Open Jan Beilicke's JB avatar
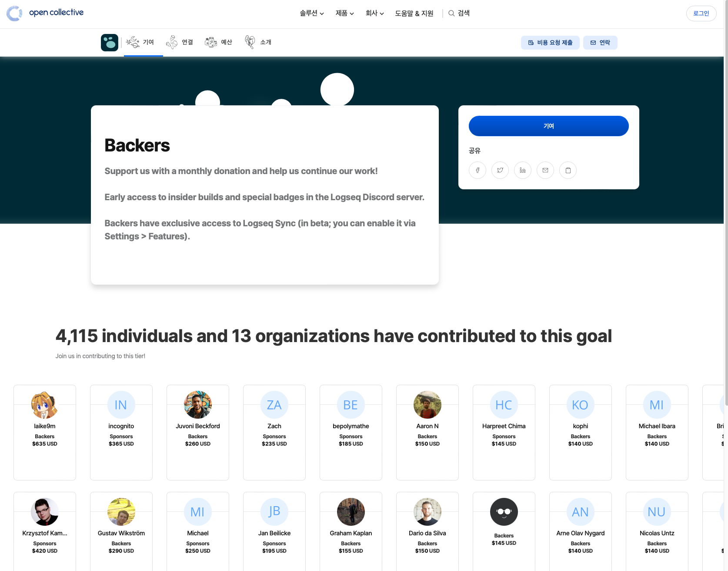728x571 pixels. tap(274, 512)
